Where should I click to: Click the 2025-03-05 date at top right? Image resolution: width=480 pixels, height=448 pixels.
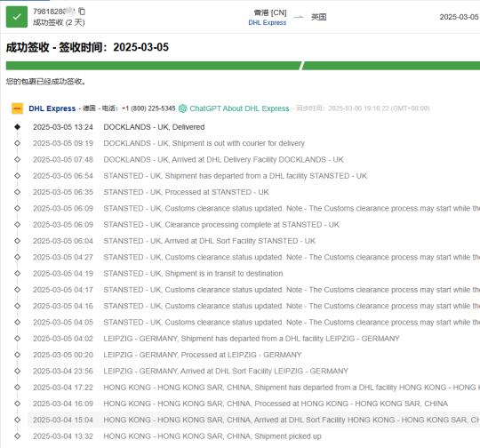coord(459,17)
